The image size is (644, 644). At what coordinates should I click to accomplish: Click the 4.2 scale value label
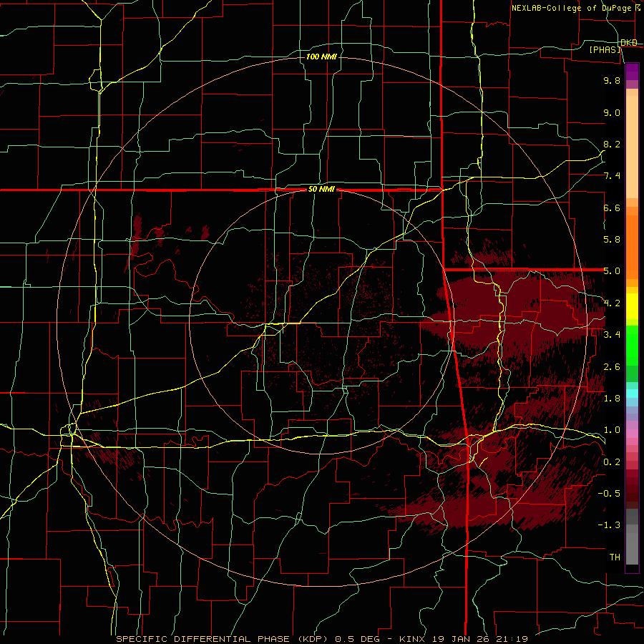612,303
